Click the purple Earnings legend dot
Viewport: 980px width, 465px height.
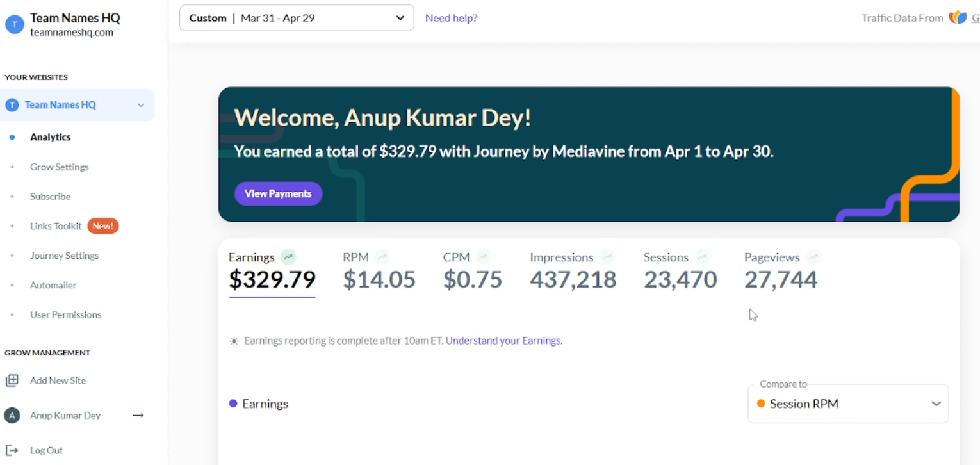[x=233, y=404]
